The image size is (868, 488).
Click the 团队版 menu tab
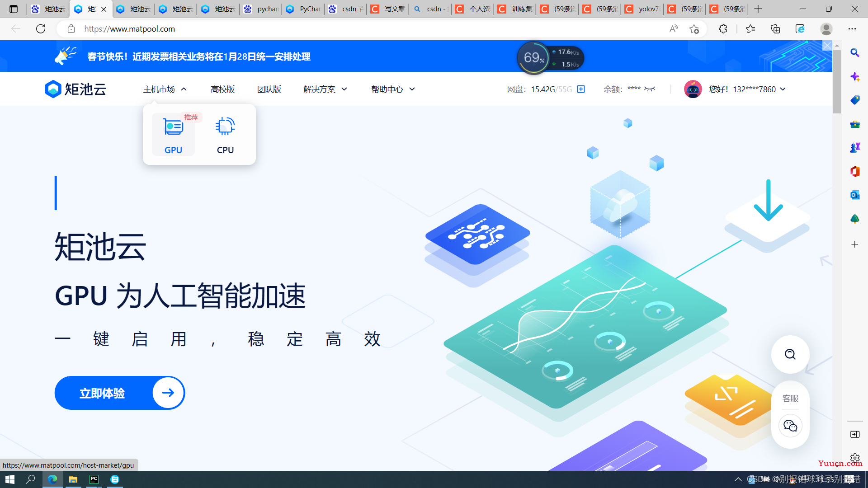coord(269,89)
